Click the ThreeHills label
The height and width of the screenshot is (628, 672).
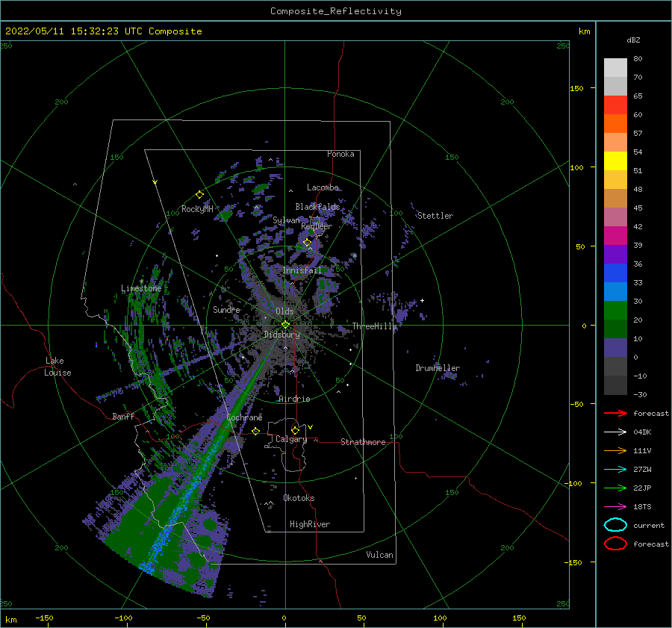point(375,326)
